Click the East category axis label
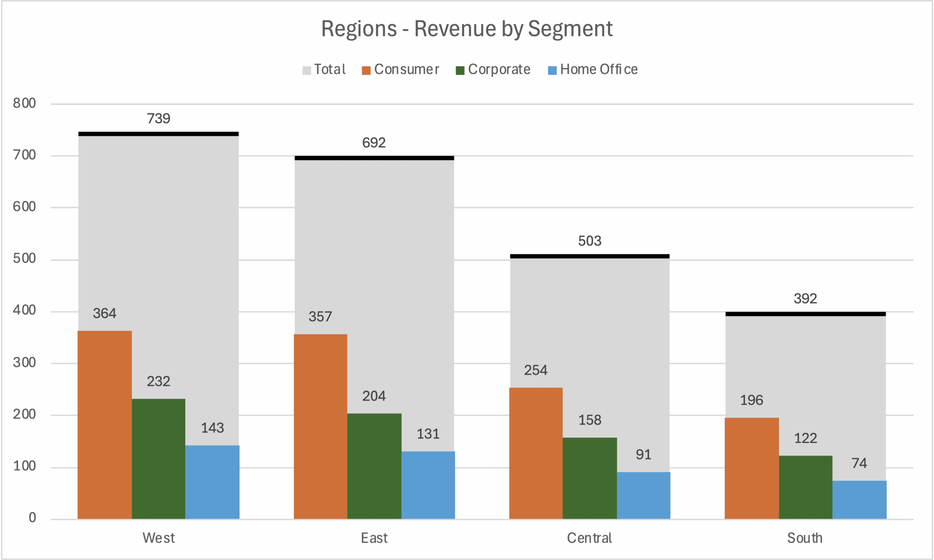This screenshot has width=934, height=560. pos(374,538)
